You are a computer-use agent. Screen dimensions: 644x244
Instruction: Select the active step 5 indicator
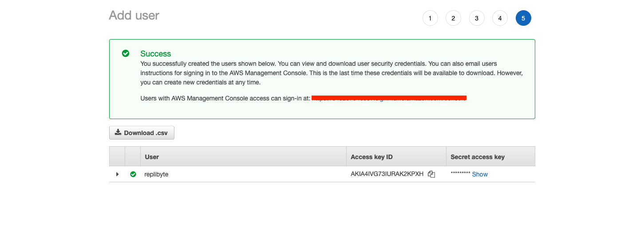pyautogui.click(x=523, y=18)
